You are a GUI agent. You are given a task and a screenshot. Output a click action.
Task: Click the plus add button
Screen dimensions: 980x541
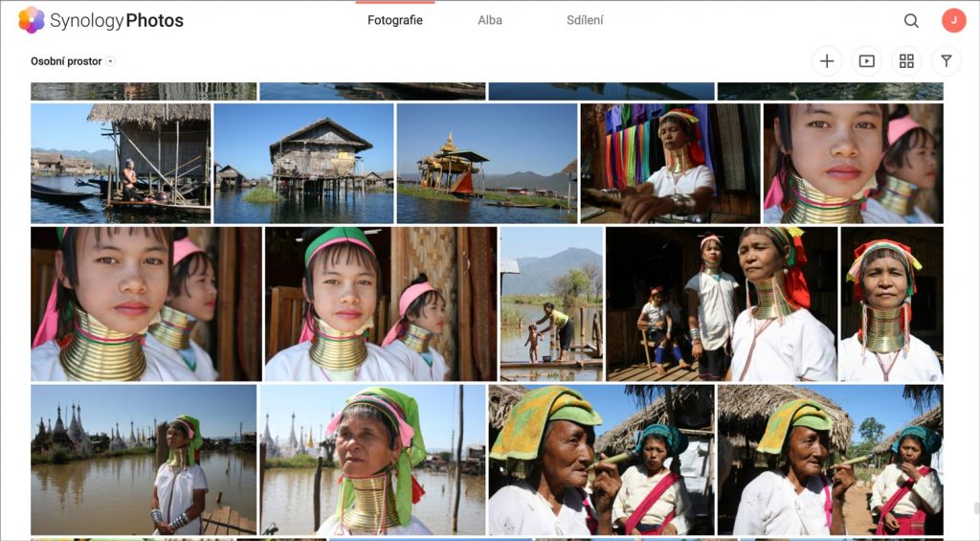coord(827,61)
